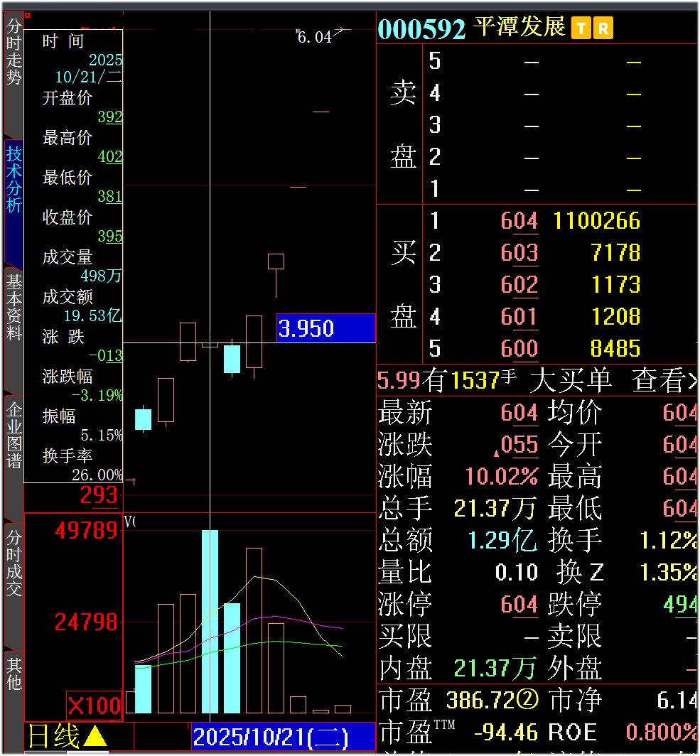Image resolution: width=700 pixels, height=756 pixels.
Task: Click the 换Z value 1.35%
Action: click(668, 572)
